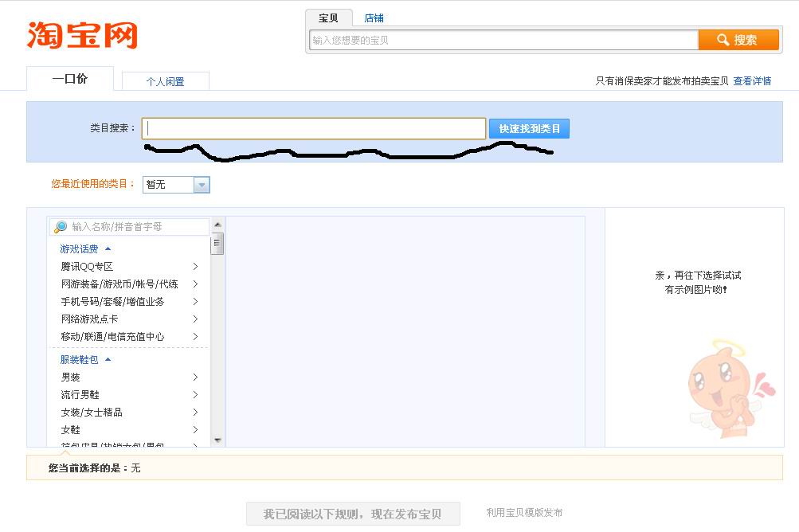Select 手机号码/套餐/增值业务 category
The height and width of the screenshot is (532, 799).
click(112, 302)
